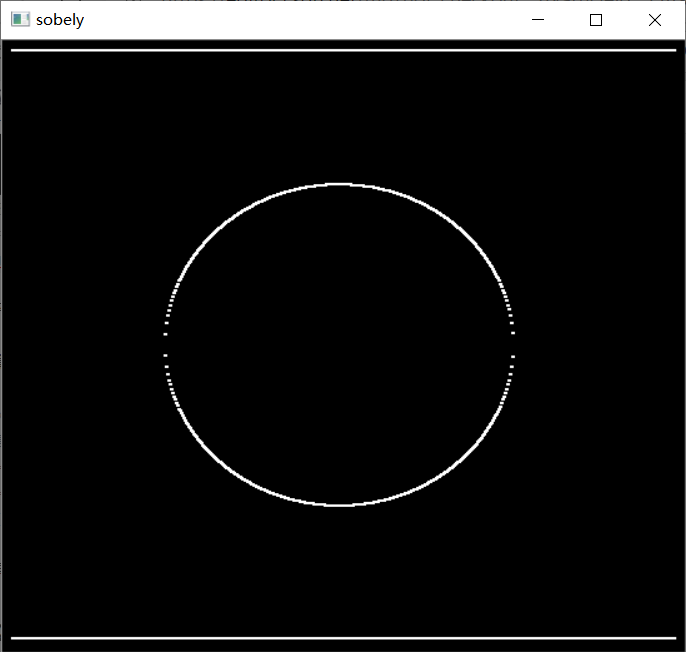The image size is (686, 652).
Task: Click the sobely window app icon
Action: (20, 20)
